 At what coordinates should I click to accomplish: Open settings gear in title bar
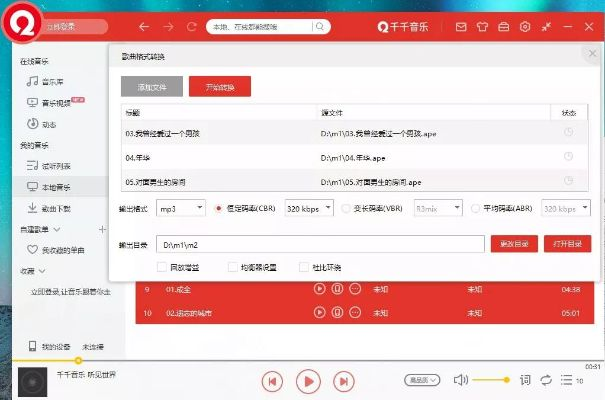pyautogui.click(x=525, y=26)
